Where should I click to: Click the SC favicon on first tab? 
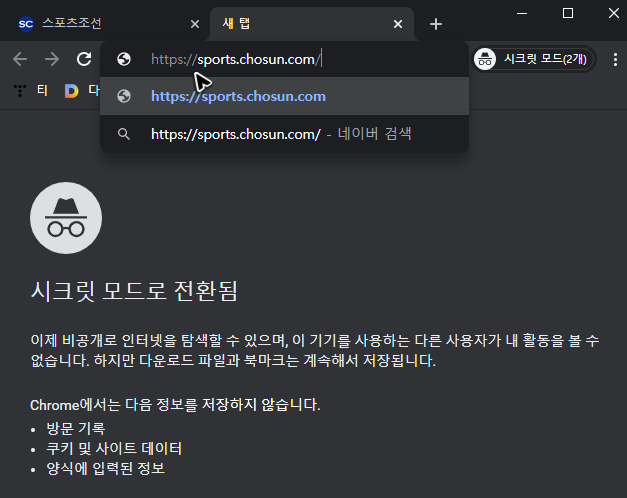[26, 24]
